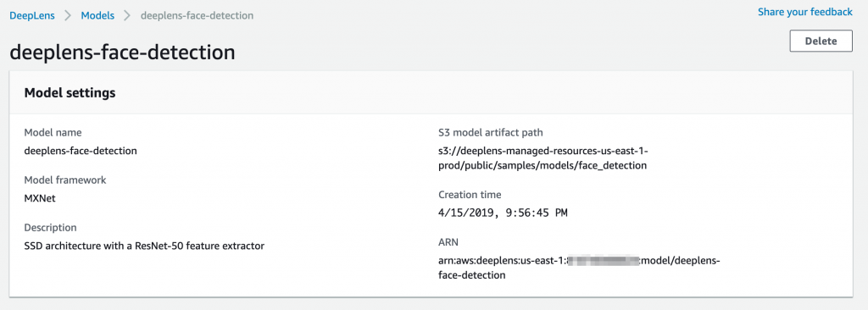Select the deeplens-face-detection model name value
The width and height of the screenshot is (868, 310).
(81, 150)
